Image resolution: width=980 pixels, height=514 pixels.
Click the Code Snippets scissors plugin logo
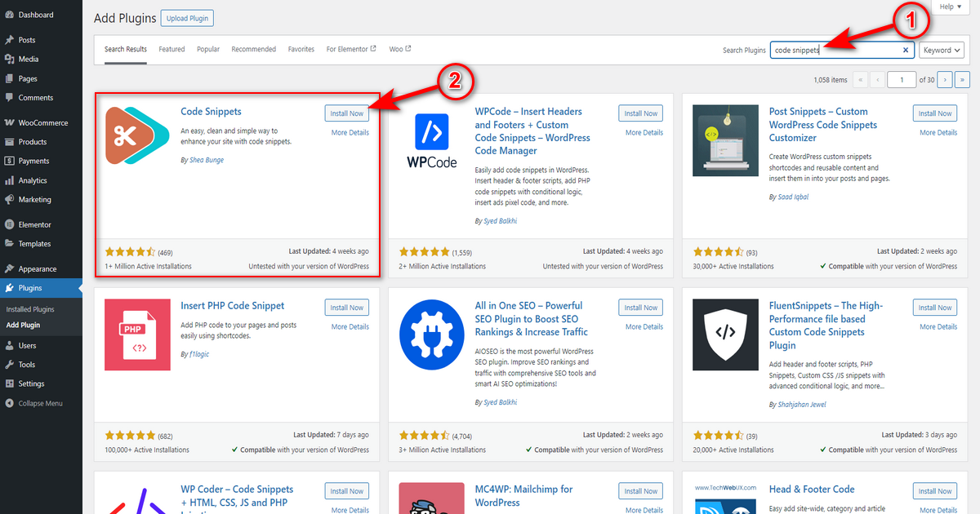(x=138, y=136)
